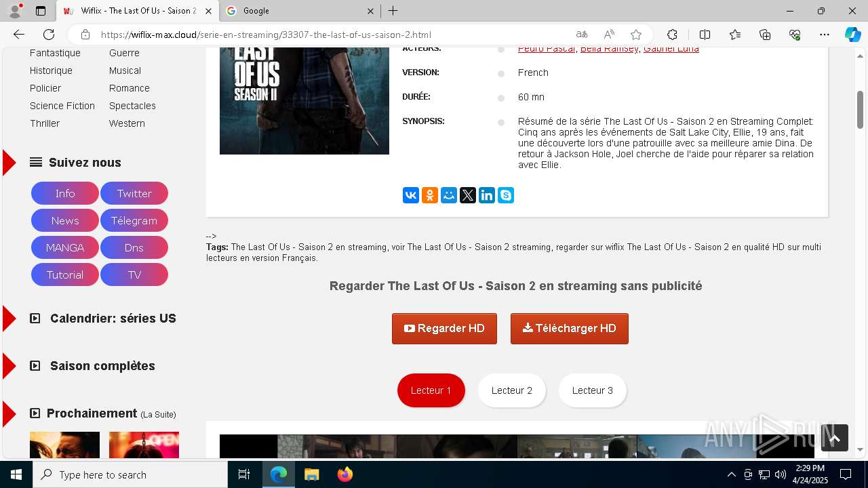The width and height of the screenshot is (868, 488).
Task: Open the Twitter pill button
Action: tap(134, 193)
